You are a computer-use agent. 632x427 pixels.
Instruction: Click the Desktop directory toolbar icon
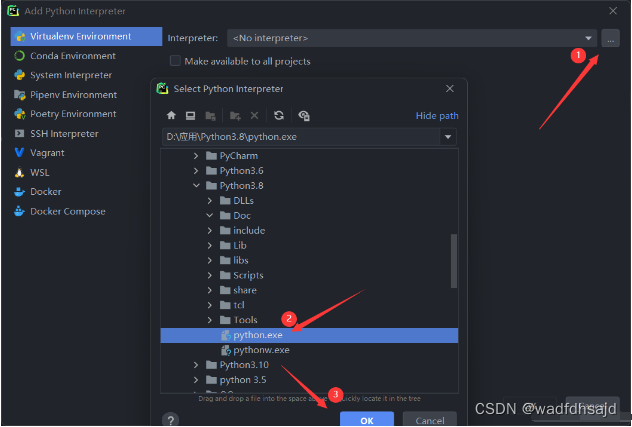click(190, 116)
